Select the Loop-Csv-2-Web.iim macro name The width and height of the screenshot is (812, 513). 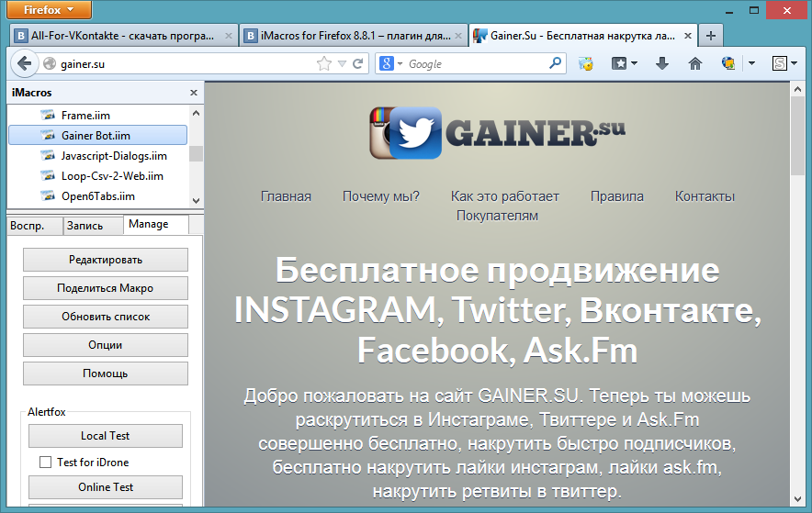pos(112,176)
